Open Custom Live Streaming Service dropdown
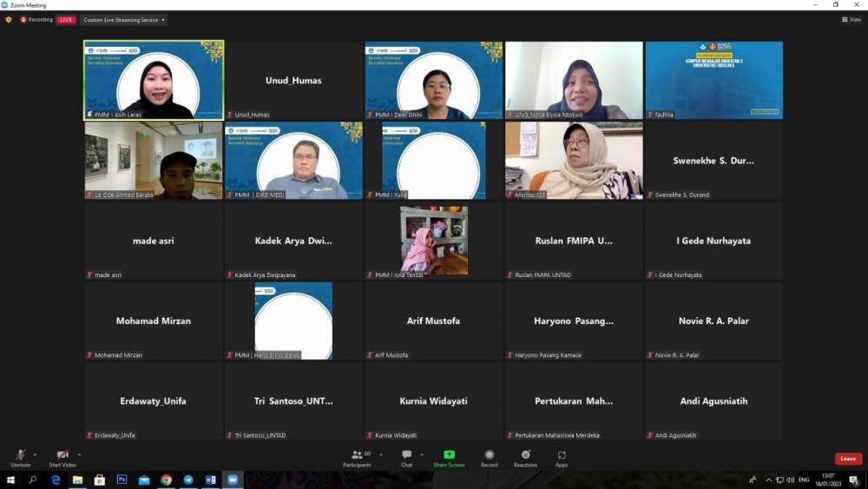The height and width of the screenshot is (489, 868). (x=124, y=19)
